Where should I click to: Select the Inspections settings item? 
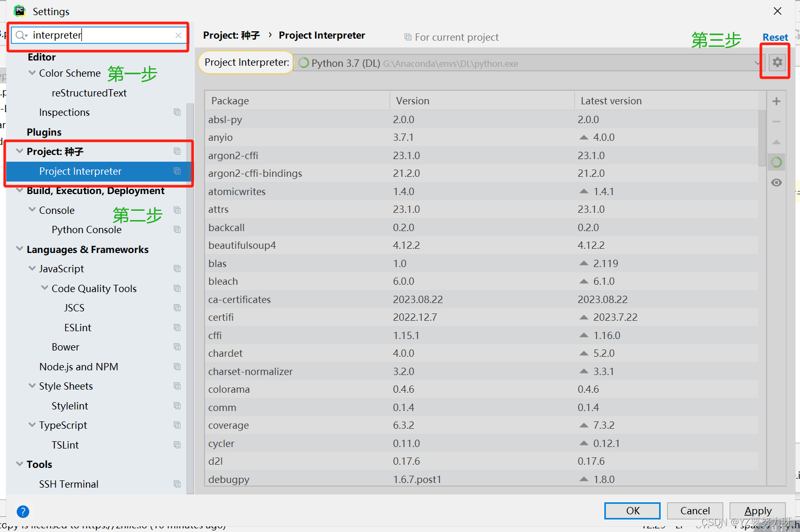(x=64, y=112)
